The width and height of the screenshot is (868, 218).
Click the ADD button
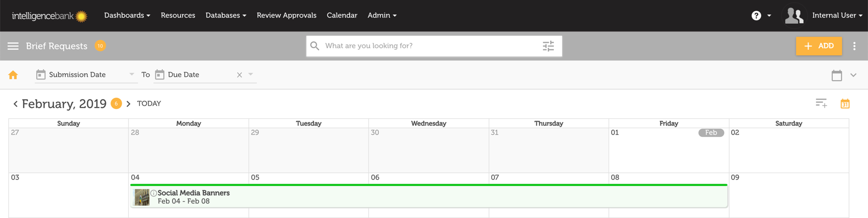pyautogui.click(x=818, y=46)
